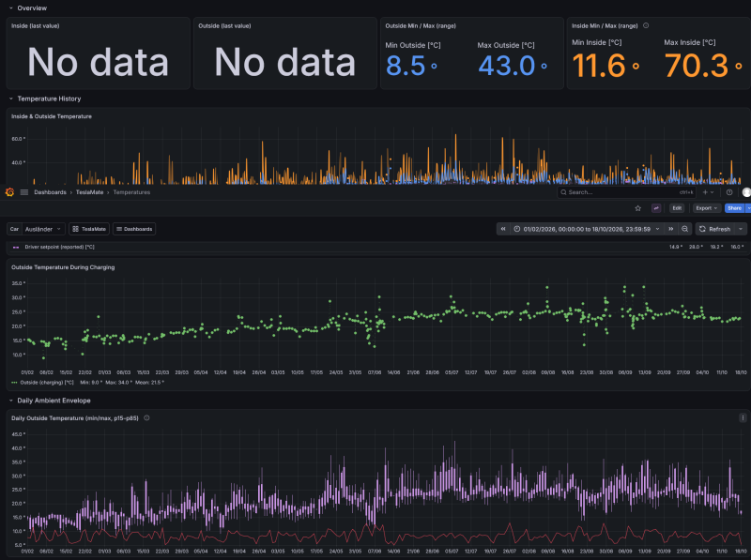This screenshot has height=560, width=751.
Task: Click Outside Min / Max (range) panel title
Action: (421, 26)
